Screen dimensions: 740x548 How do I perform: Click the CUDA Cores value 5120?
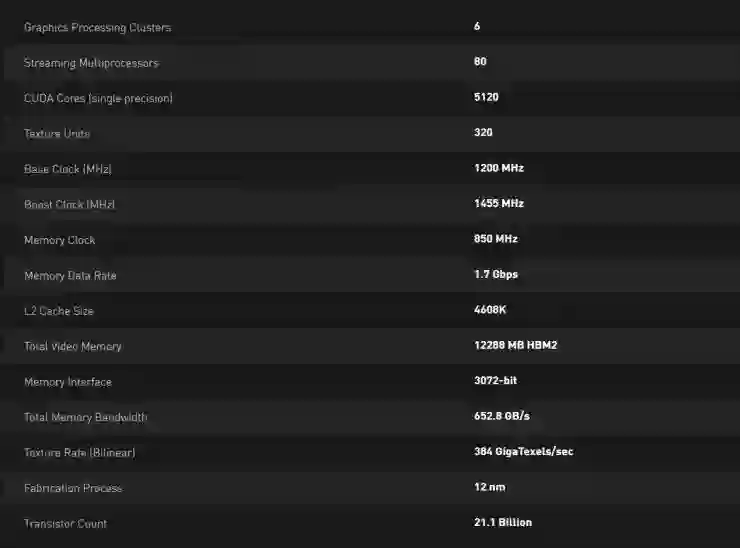(486, 97)
